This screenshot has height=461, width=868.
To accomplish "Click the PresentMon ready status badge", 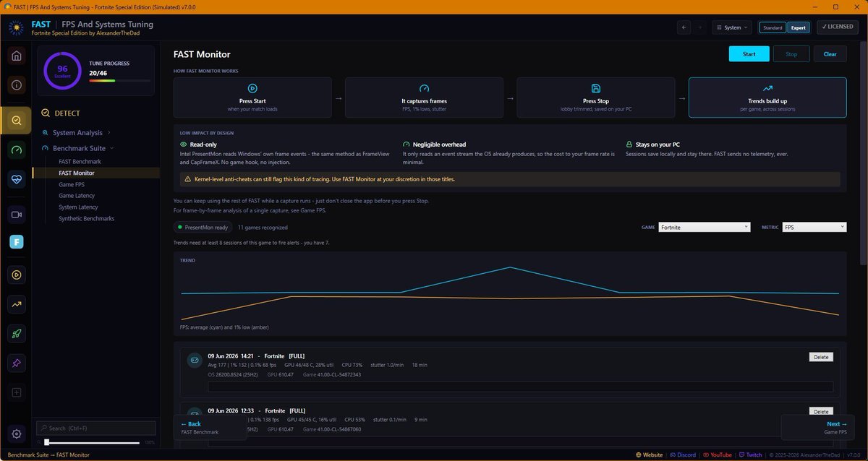I will pos(202,227).
